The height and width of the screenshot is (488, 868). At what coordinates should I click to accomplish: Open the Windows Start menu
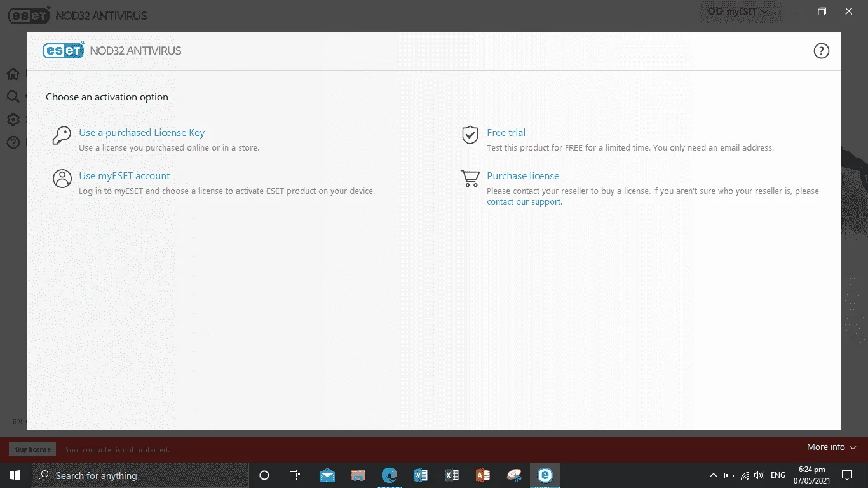tap(15, 475)
